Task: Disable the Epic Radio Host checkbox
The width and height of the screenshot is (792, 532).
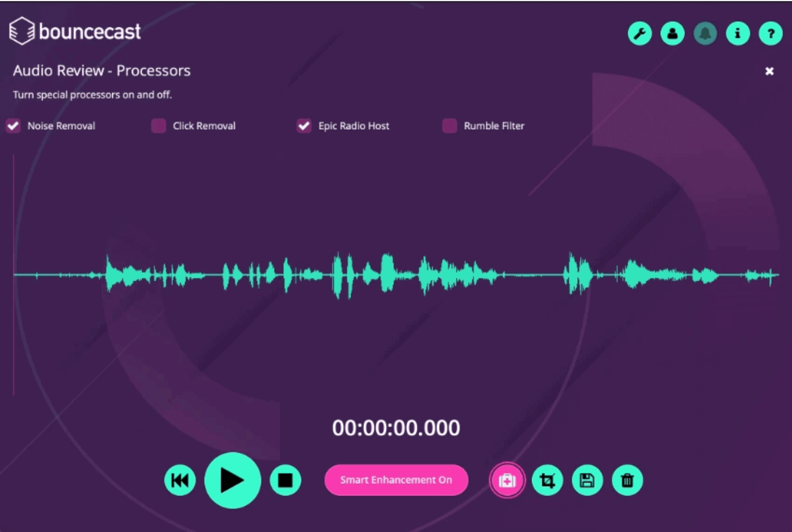Action: coord(304,126)
